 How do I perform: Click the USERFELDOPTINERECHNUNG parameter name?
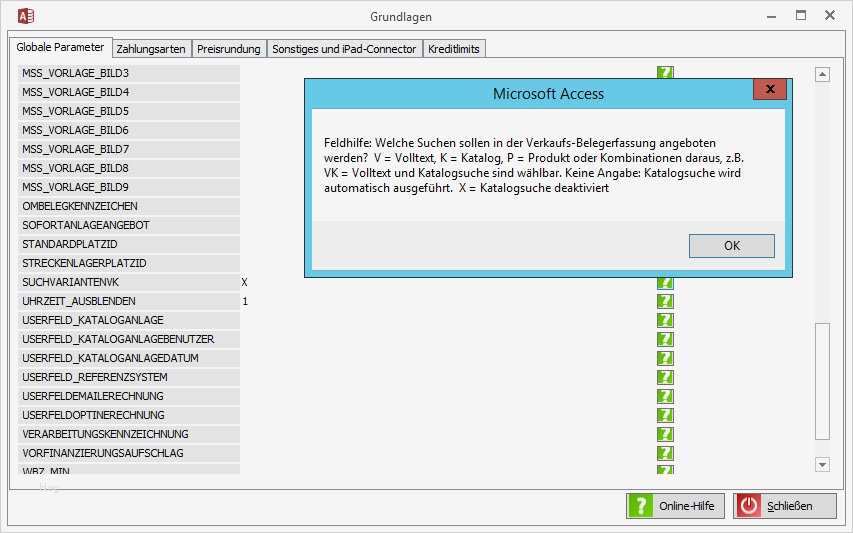(x=129, y=416)
